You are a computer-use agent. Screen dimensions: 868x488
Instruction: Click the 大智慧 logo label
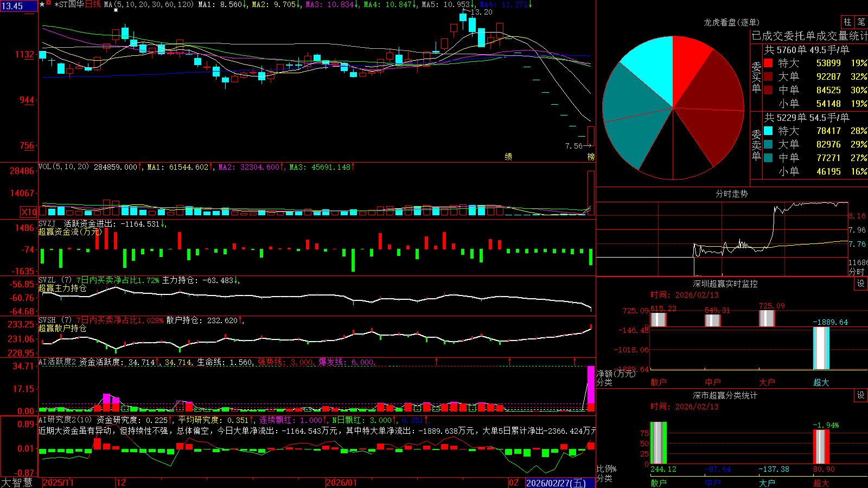17,483
